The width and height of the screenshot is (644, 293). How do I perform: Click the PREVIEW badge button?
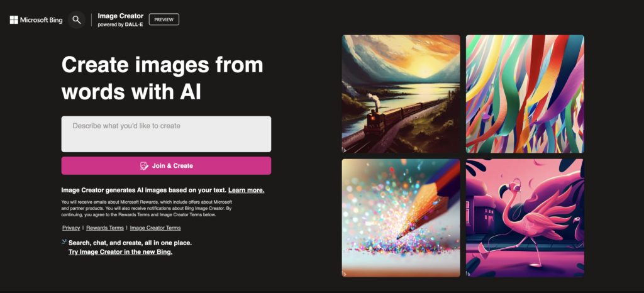click(x=164, y=19)
